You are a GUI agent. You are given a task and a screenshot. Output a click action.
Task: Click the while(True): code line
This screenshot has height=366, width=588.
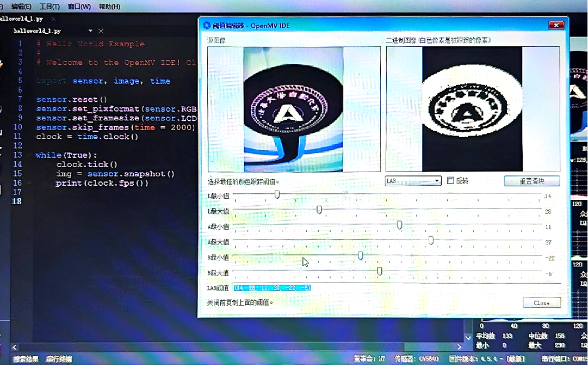[x=66, y=155]
